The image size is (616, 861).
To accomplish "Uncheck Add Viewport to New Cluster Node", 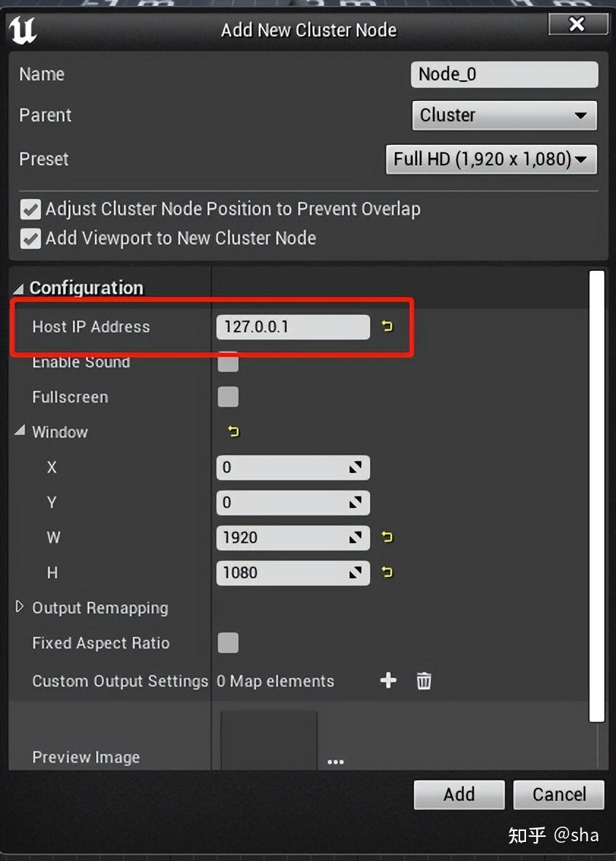I will 31,239.
